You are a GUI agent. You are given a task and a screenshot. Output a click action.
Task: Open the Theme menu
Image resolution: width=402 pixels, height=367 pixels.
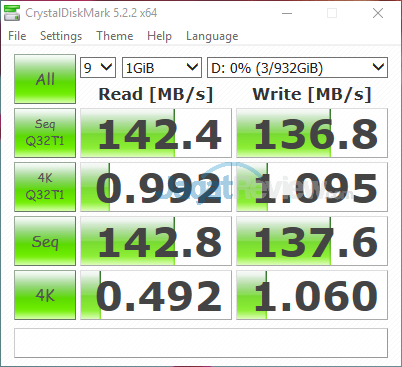click(115, 36)
